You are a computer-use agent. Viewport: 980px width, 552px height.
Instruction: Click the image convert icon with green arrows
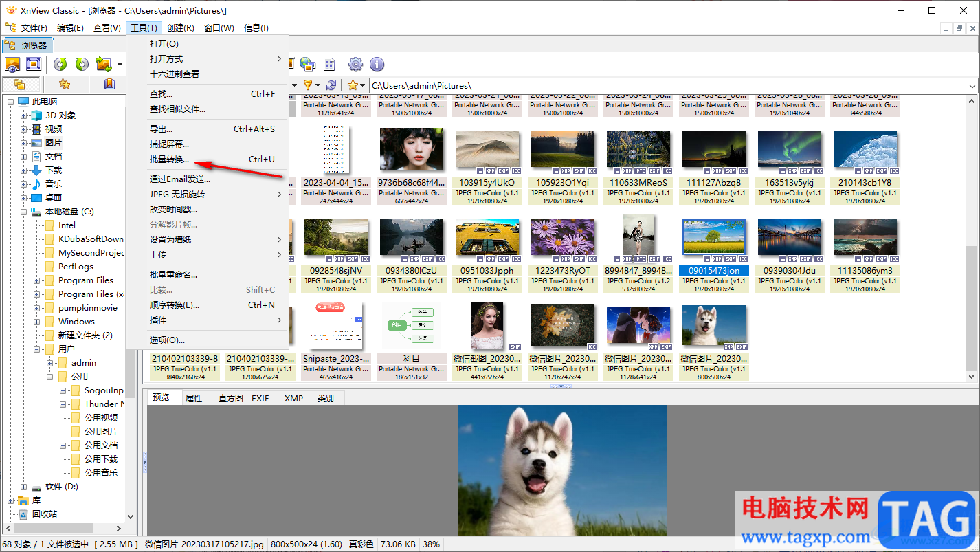[x=104, y=64]
